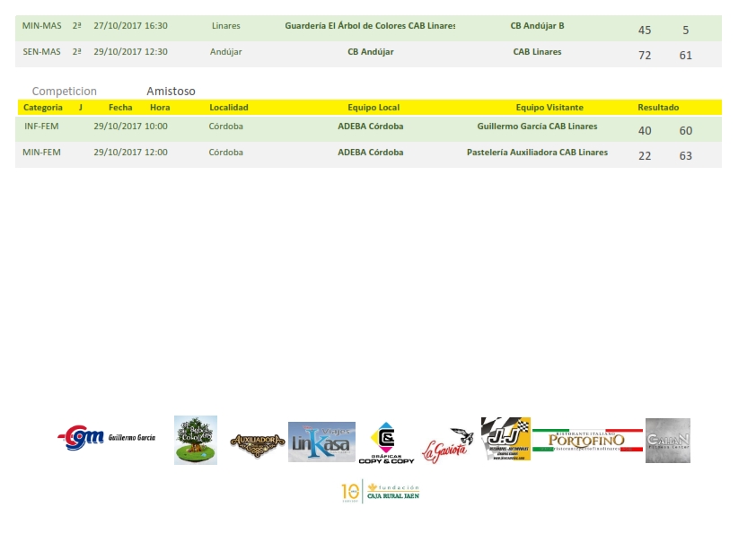Click the Equipo Local column header
The image size is (756, 534).
(374, 108)
